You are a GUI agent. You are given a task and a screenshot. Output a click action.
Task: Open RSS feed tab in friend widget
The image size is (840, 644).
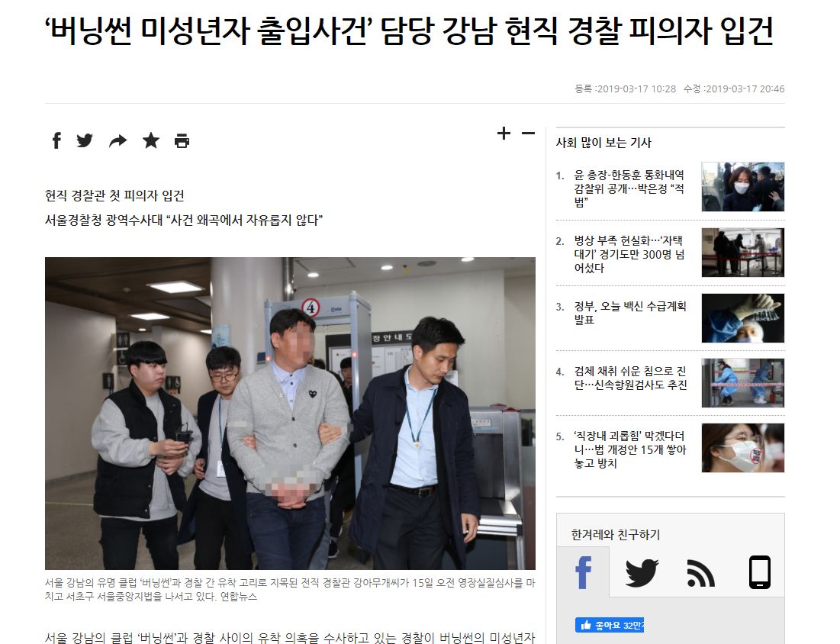700,572
